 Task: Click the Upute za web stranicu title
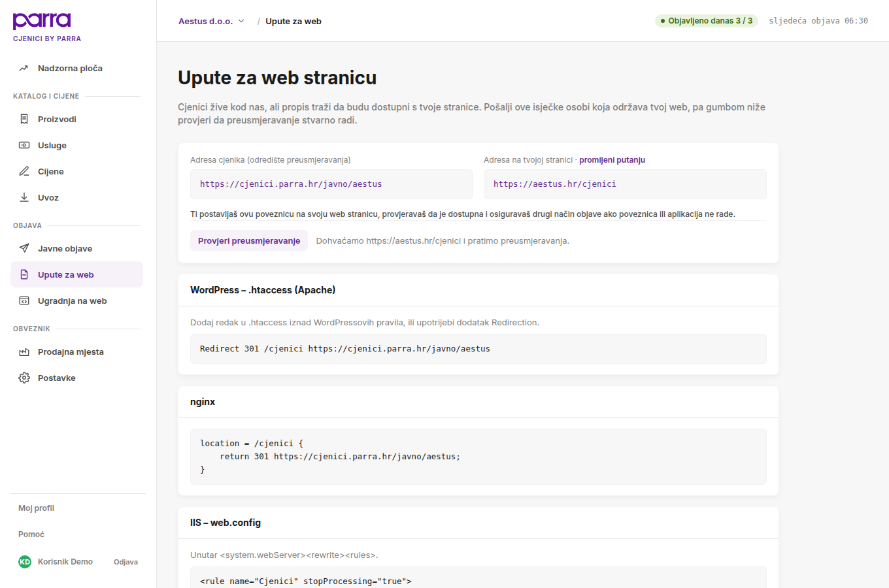click(x=277, y=78)
